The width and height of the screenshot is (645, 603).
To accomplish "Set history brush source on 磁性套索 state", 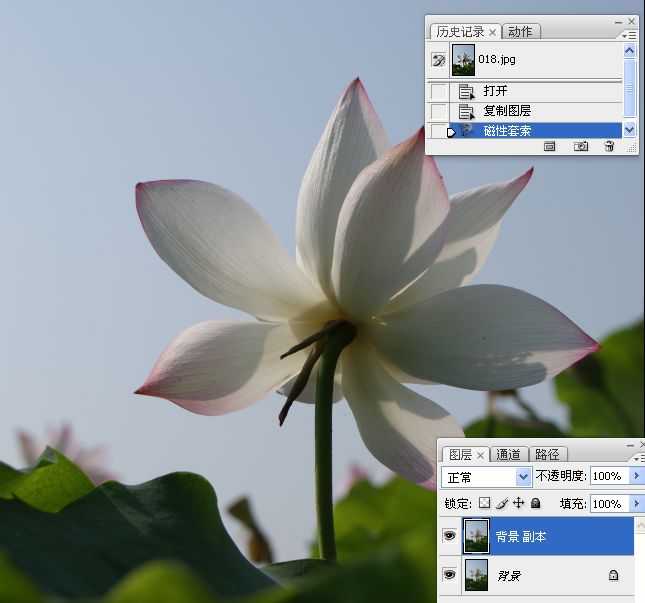I will pos(438,131).
